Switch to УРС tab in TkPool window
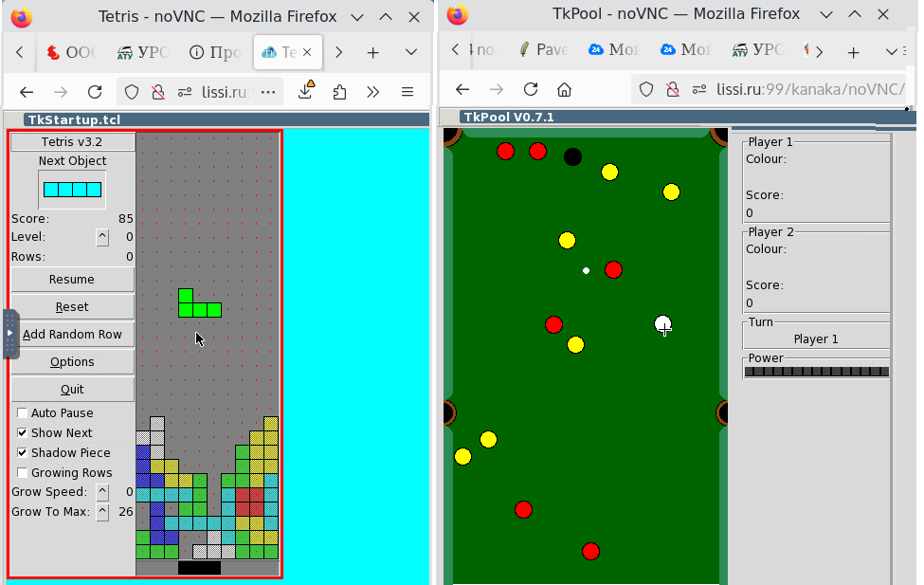Image resolution: width=924 pixels, height=585 pixels. tap(758, 49)
